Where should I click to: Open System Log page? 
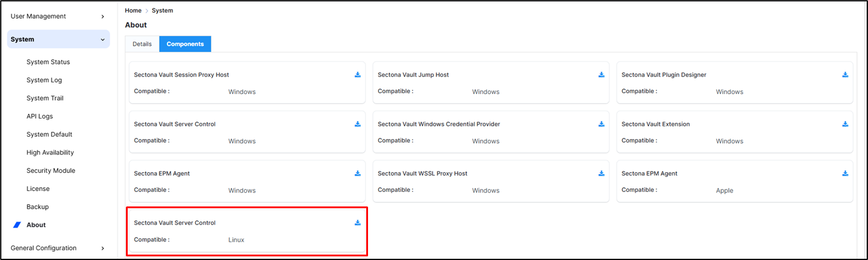(x=44, y=80)
